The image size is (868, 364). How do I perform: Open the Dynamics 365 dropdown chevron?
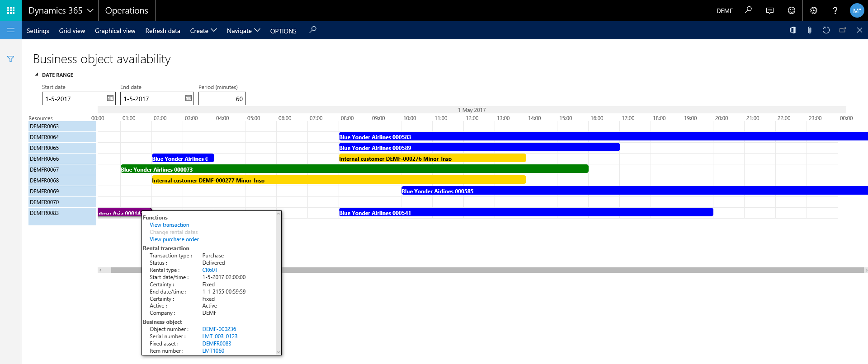(90, 10)
